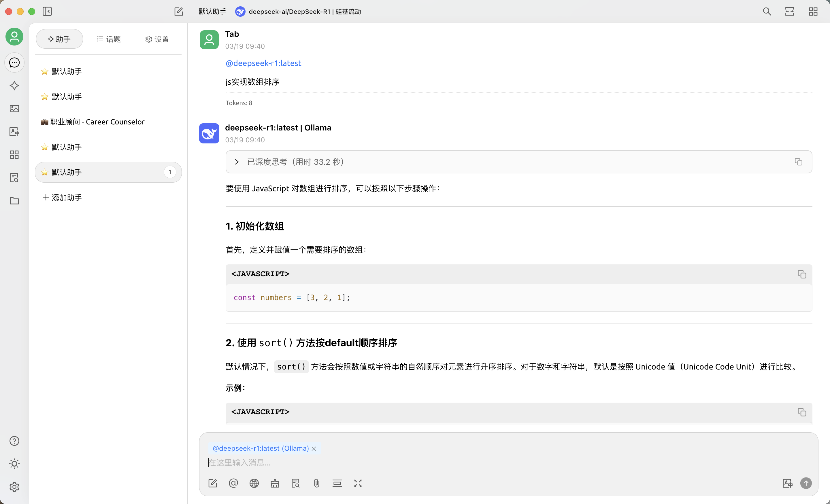Click the clear context lines icon in the input toolbar

tap(337, 484)
